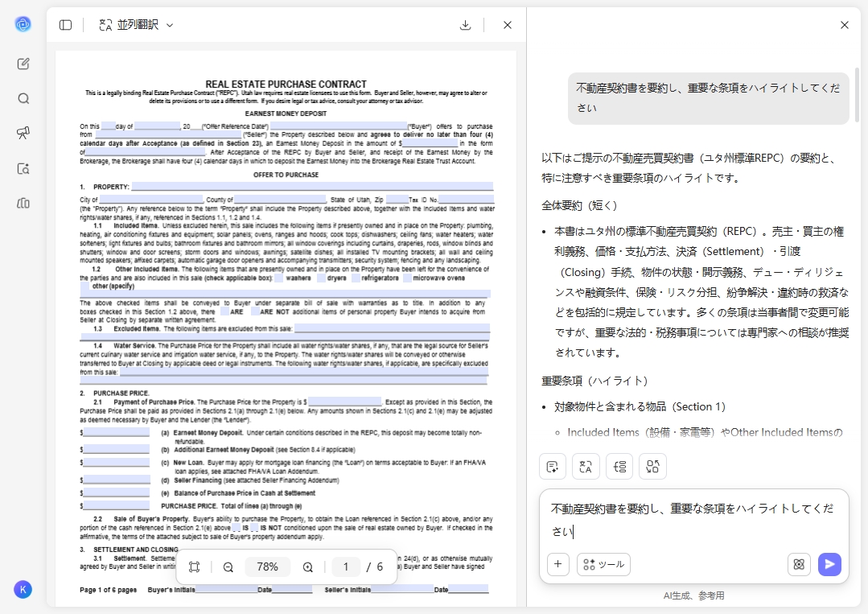Open the plus attachment menu
This screenshot has height=614, width=868.
[557, 564]
